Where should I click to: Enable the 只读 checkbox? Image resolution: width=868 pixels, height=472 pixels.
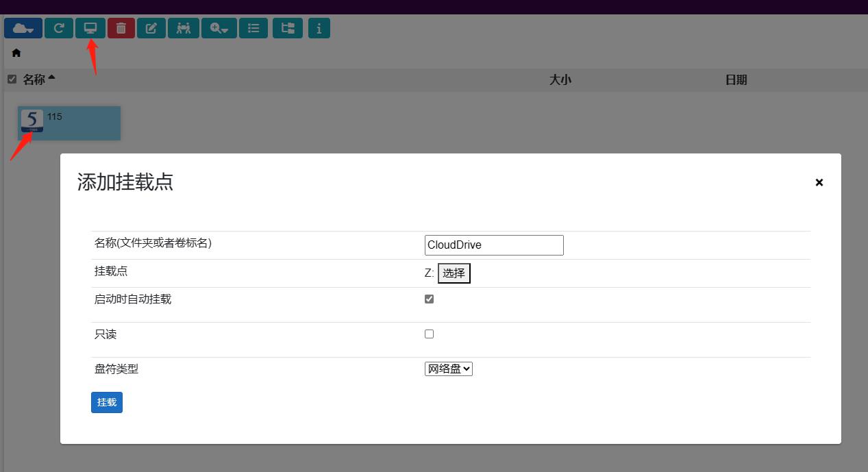[430, 334]
